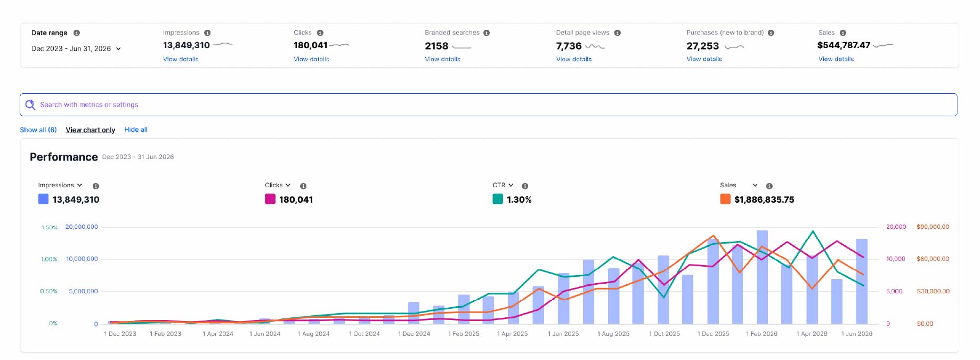Click the pink Clicks color swatch
This screenshot has width=980, height=360.
pyautogui.click(x=270, y=199)
